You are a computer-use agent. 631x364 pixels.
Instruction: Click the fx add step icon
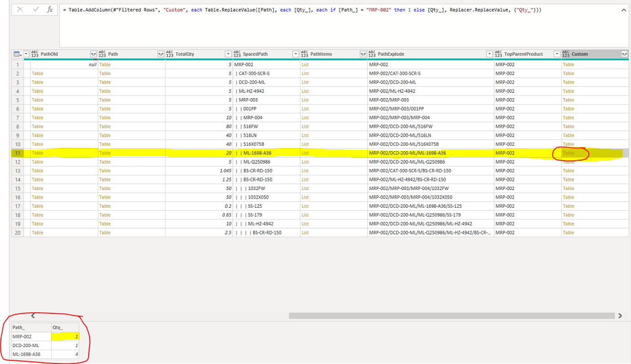(50, 10)
